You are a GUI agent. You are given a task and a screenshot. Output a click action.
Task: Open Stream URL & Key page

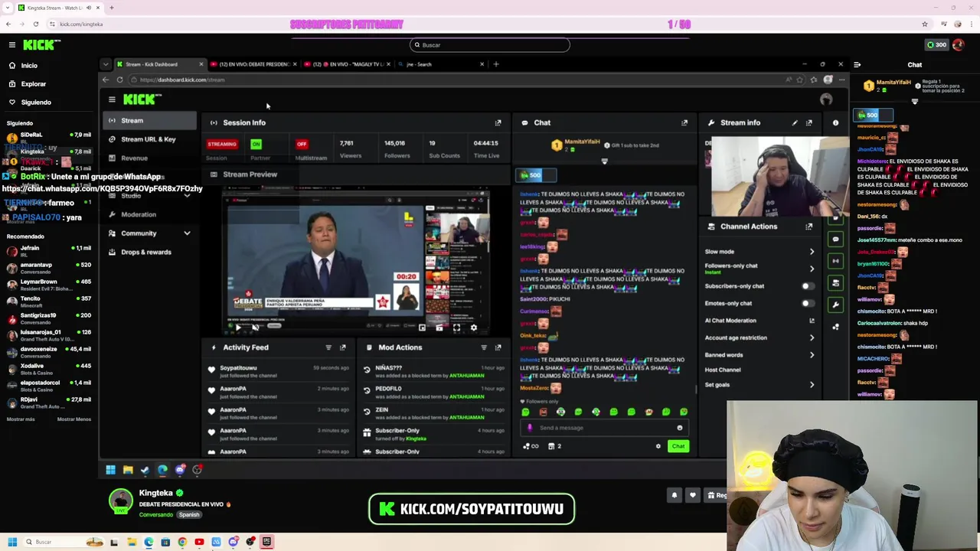pyautogui.click(x=149, y=139)
